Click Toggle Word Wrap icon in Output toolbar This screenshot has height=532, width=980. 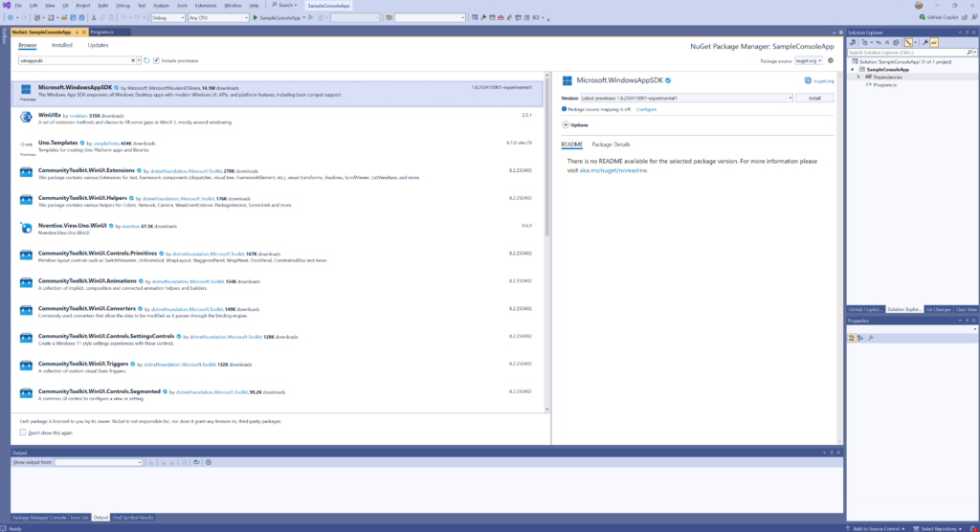196,462
